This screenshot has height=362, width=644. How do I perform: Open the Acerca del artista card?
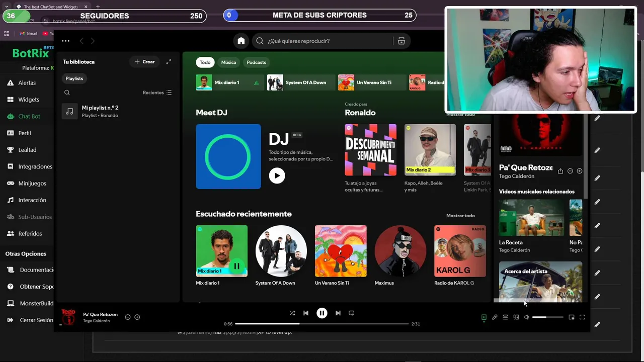point(540,282)
